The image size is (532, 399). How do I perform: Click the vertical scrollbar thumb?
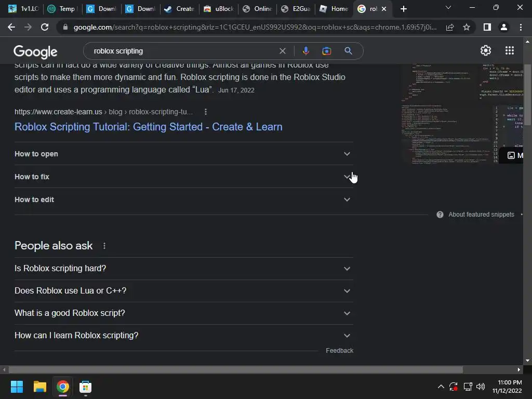527,95
